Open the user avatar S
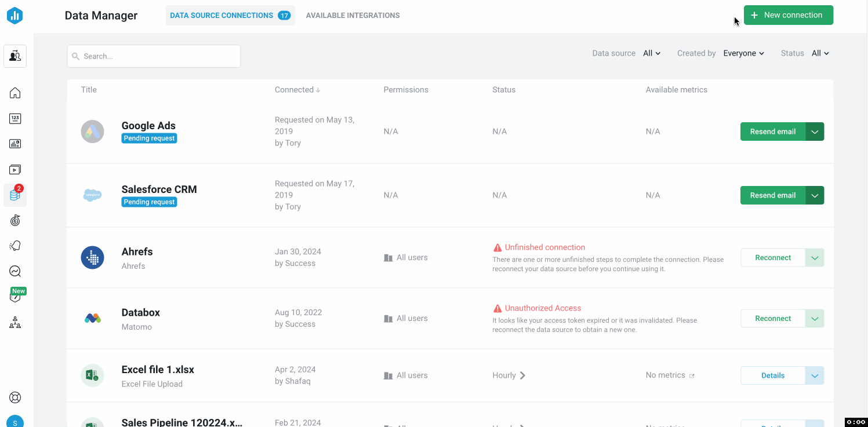The height and width of the screenshot is (427, 868). pyautogui.click(x=15, y=422)
